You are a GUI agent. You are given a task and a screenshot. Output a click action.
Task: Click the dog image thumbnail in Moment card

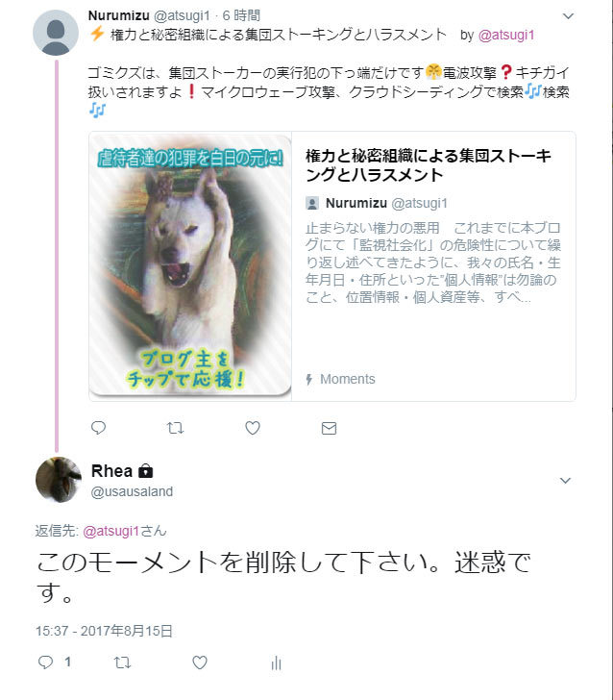190,265
